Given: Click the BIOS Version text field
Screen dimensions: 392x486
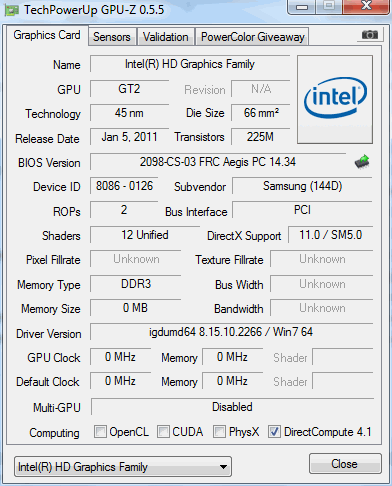Looking at the screenshot, I should click(218, 162).
